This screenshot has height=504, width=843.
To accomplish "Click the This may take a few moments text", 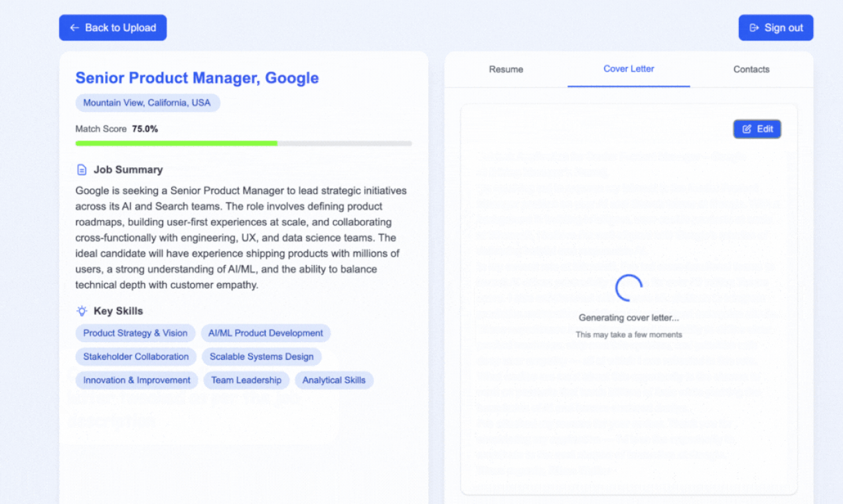I will 629,335.
